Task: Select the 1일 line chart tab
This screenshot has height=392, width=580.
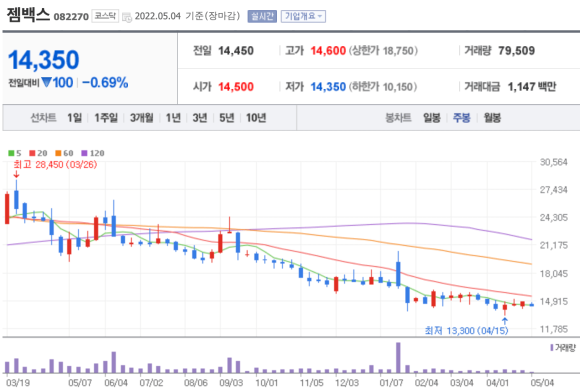Action: click(x=74, y=118)
